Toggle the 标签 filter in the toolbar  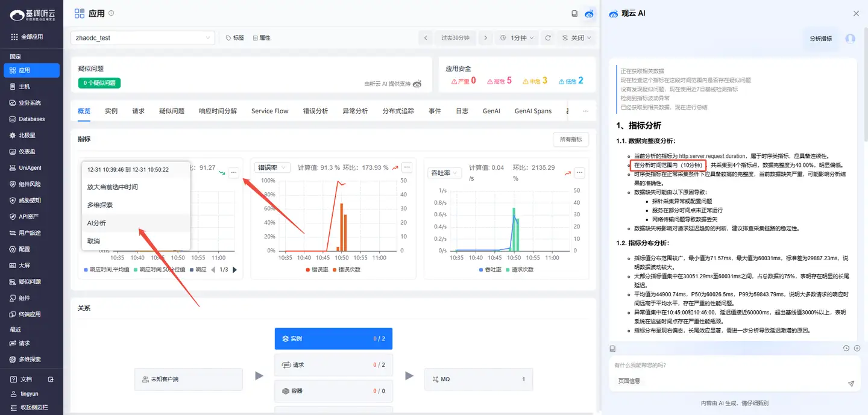point(234,37)
